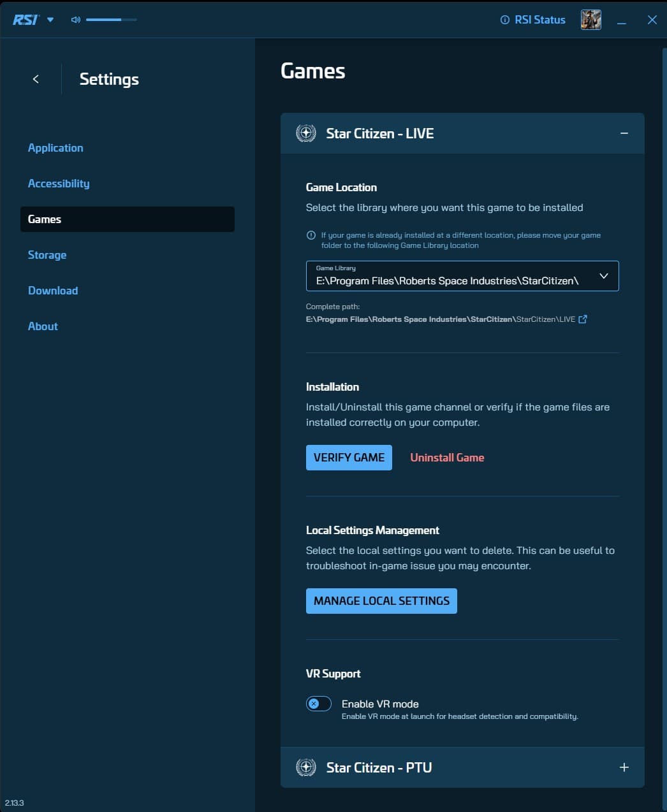Click the Game Library dropdown chevron
This screenshot has width=667, height=812.
(x=604, y=276)
